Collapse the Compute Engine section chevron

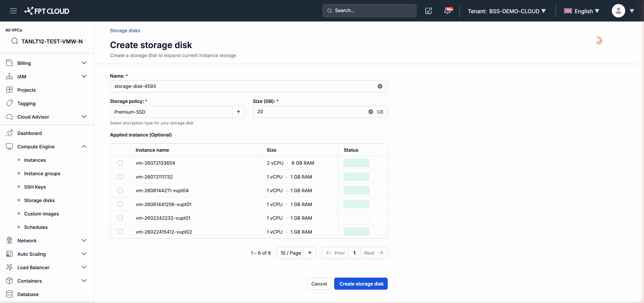pos(84,146)
